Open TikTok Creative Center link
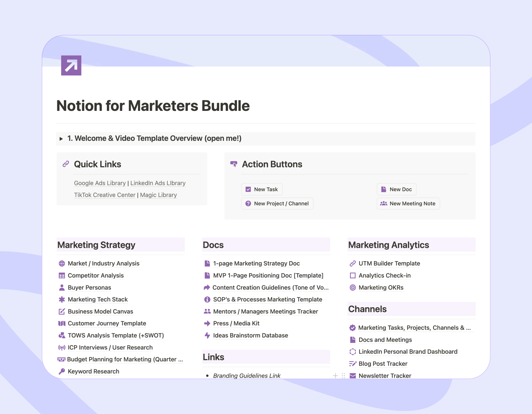The height and width of the screenshot is (414, 532). coord(105,195)
